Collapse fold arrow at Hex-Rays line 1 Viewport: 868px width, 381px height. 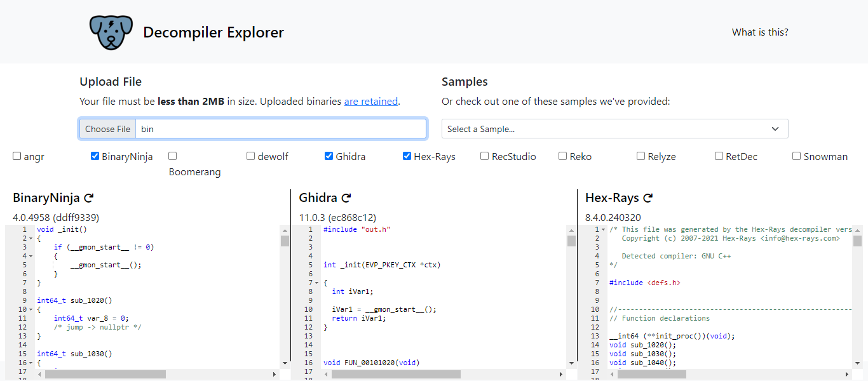(x=604, y=229)
